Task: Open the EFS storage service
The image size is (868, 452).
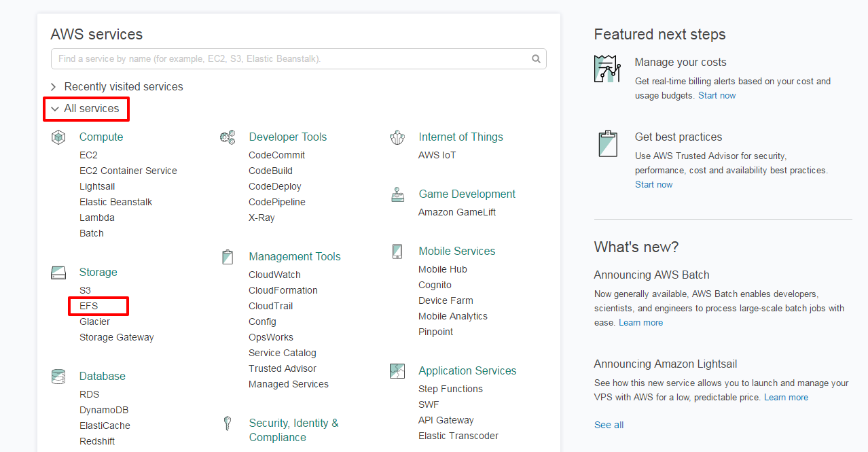Action: click(89, 306)
